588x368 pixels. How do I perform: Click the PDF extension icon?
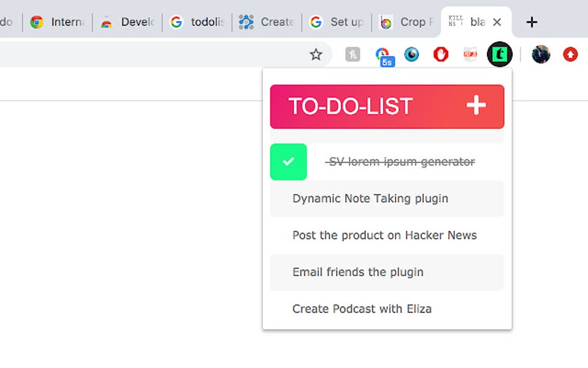coord(469,54)
